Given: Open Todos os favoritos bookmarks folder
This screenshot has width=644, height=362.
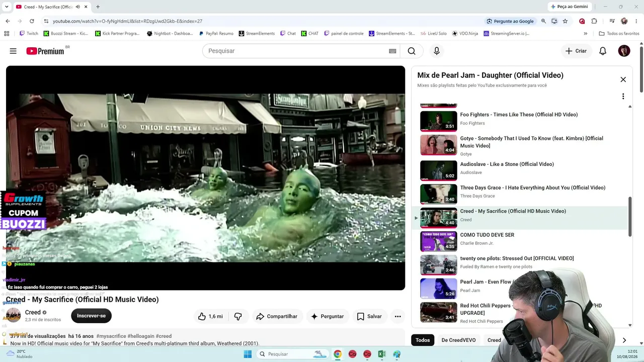Looking at the screenshot, I should click(x=619, y=34).
